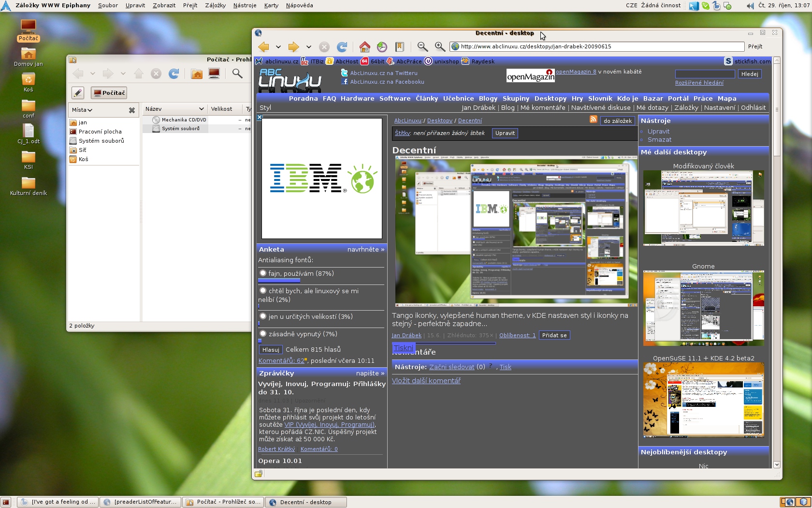Click the file manager Computer icon

tap(214, 74)
